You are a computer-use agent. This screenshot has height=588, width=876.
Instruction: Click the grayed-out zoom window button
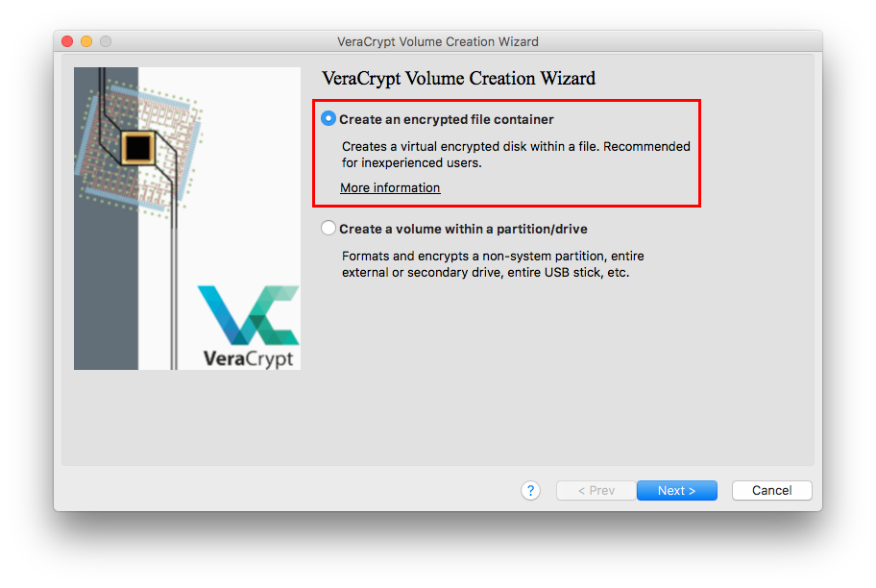106,41
